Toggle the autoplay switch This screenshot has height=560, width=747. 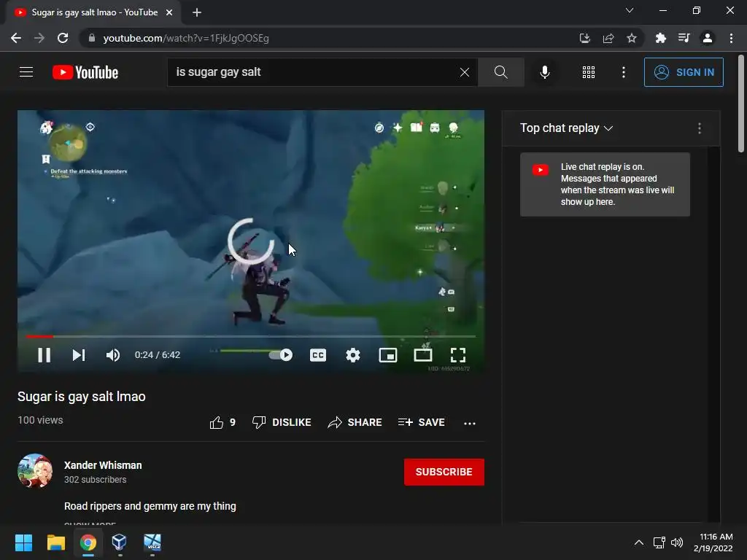coord(281,355)
